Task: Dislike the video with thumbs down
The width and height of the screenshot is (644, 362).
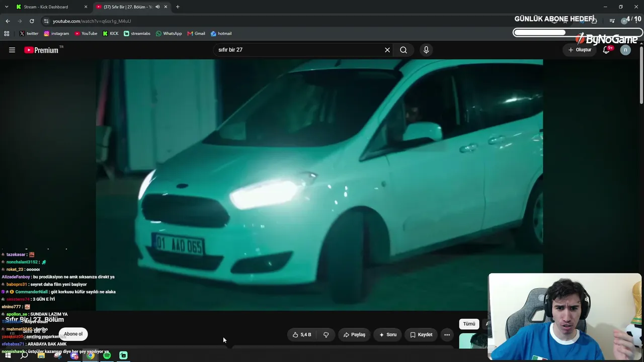Action: (x=326, y=334)
